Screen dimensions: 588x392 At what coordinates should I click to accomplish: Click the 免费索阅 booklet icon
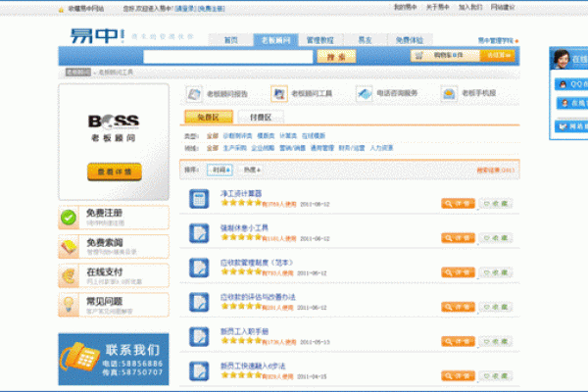pyautogui.click(x=69, y=247)
